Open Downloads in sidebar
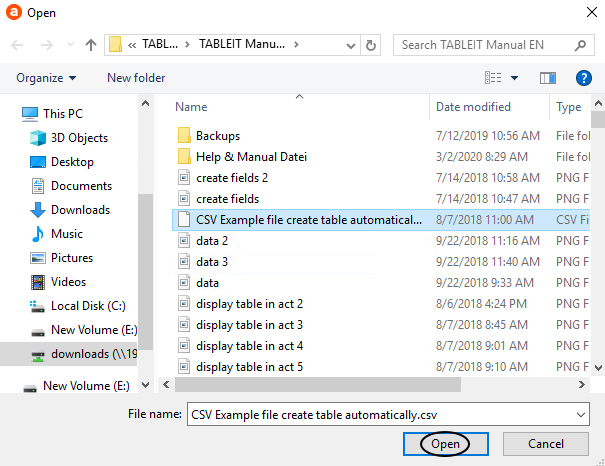The image size is (605, 466). click(70, 210)
